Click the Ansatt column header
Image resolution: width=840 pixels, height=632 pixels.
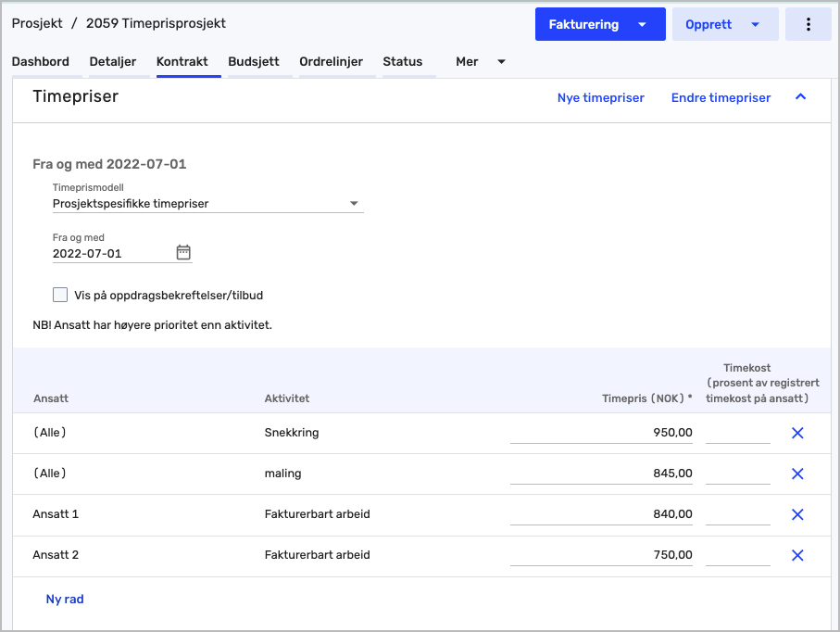51,398
